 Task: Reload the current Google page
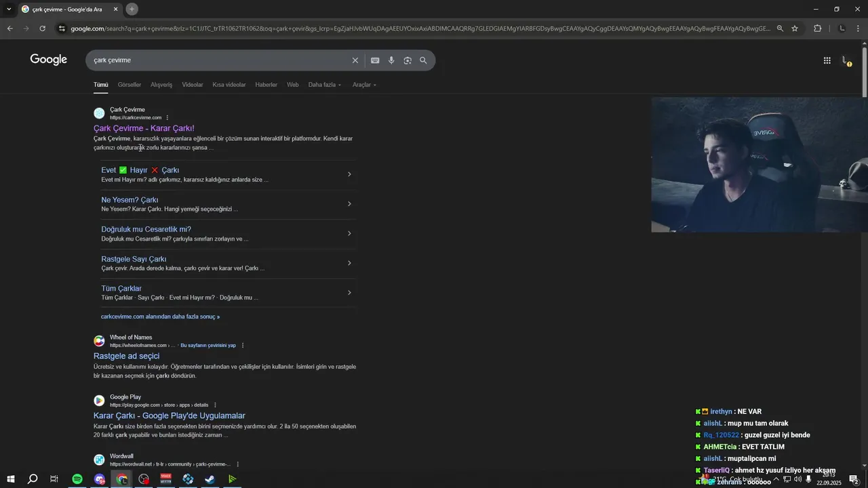coord(42,28)
